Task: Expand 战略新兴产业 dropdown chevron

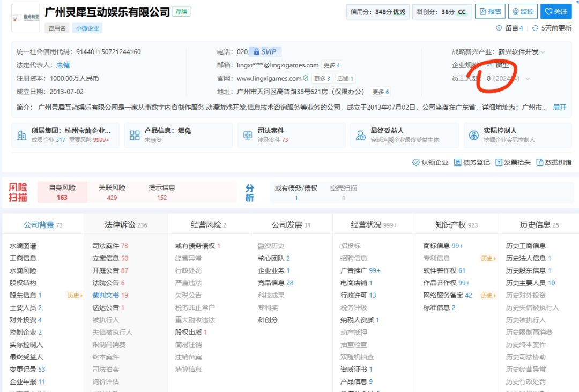Action: (x=543, y=52)
